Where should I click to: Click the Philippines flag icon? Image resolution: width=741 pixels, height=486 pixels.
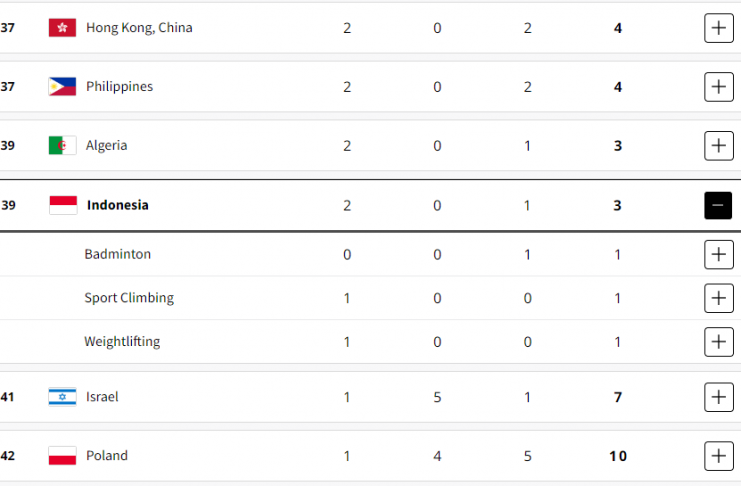[x=62, y=87]
